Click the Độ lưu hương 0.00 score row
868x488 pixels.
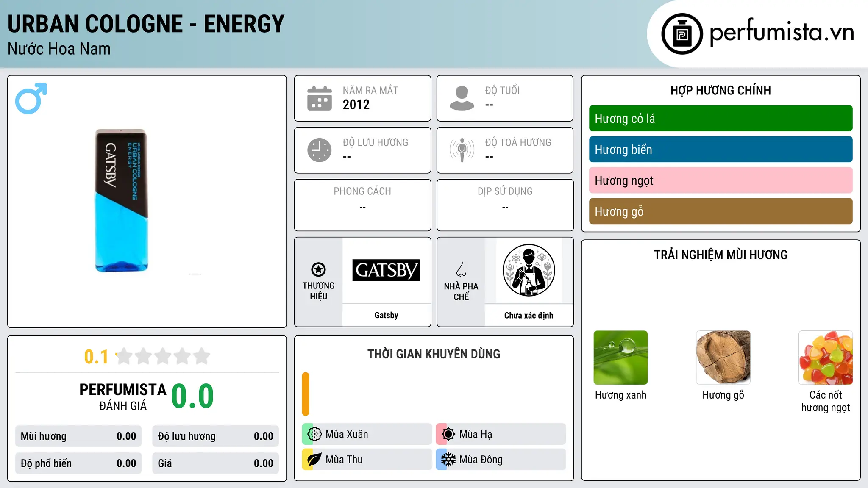pos(215,436)
